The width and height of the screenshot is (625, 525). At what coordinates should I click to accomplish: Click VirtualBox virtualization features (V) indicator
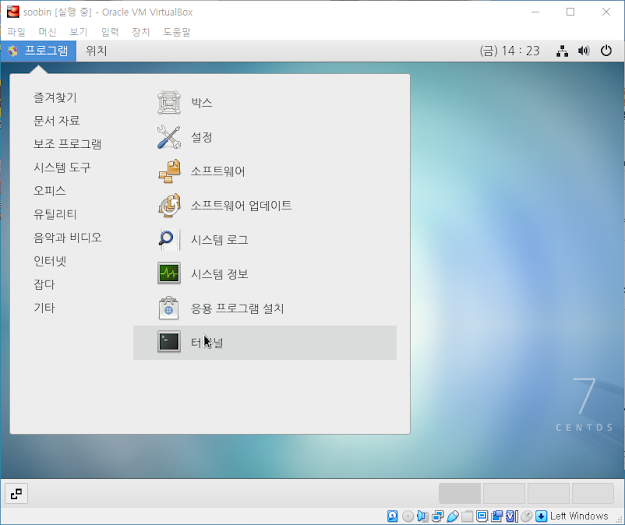pyautogui.click(x=511, y=516)
